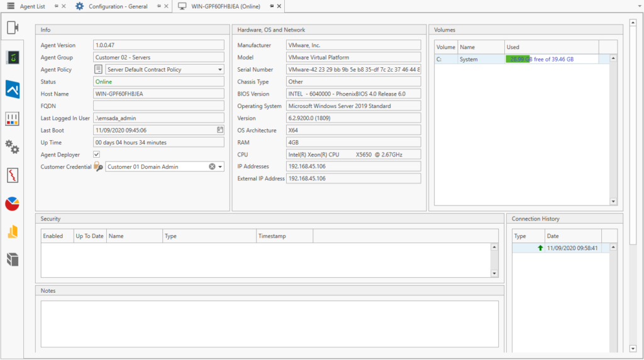This screenshot has height=360, width=644.
Task: Expand the Agent Policy dropdown
Action: click(x=220, y=69)
